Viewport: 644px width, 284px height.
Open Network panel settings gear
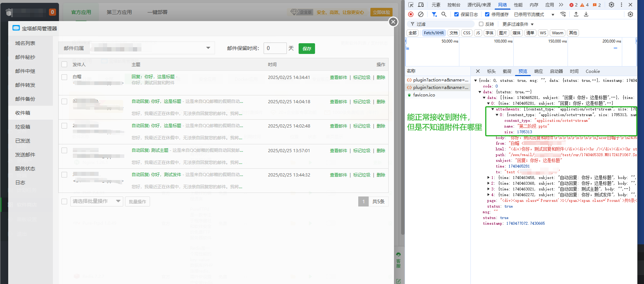pyautogui.click(x=630, y=14)
